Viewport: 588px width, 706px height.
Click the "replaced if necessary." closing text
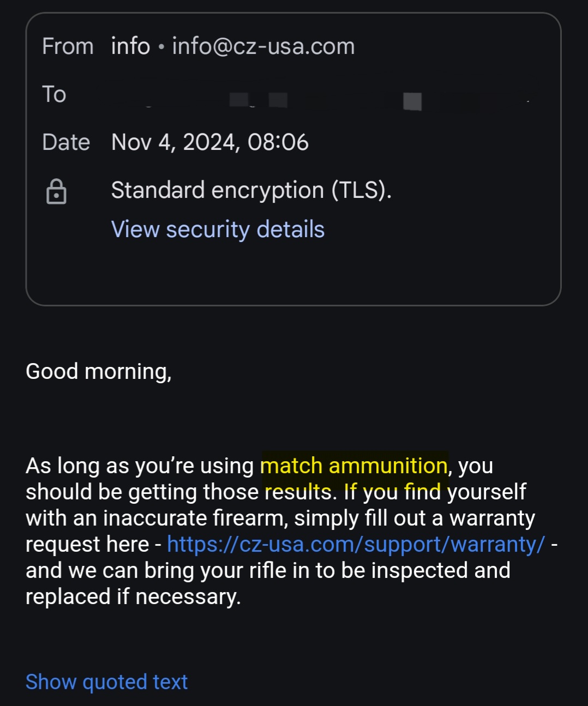point(133,596)
